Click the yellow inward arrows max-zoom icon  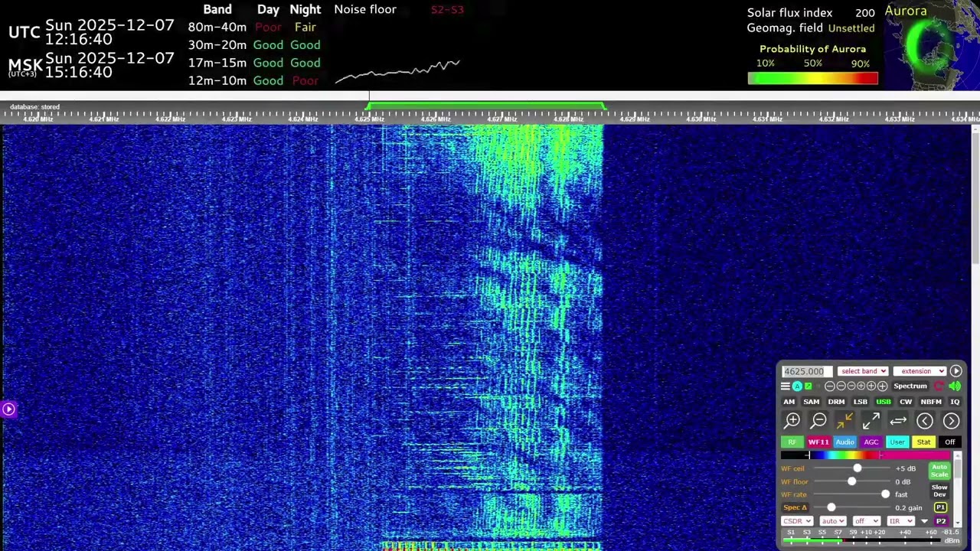[x=844, y=421]
